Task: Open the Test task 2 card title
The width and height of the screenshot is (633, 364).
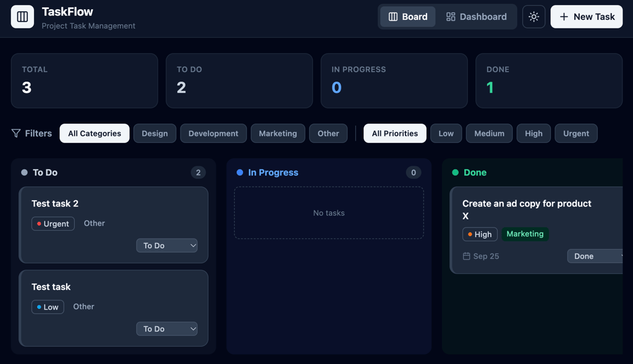Action: tap(55, 203)
